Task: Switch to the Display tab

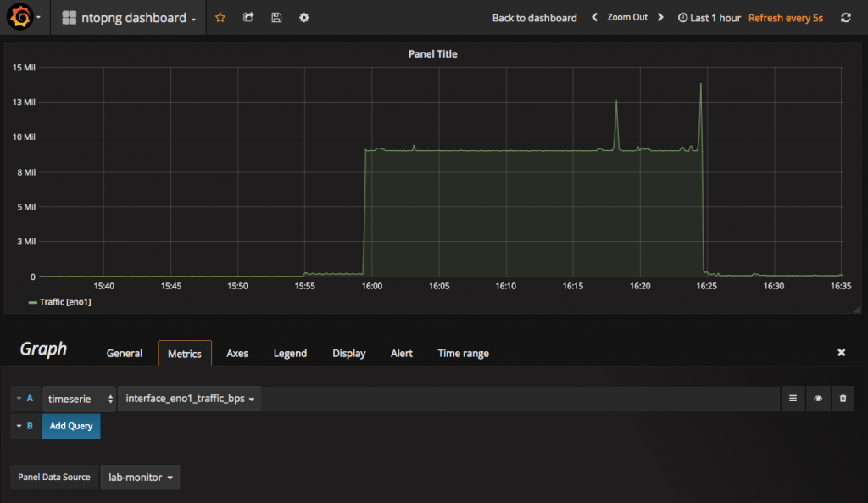Action: [348, 354]
